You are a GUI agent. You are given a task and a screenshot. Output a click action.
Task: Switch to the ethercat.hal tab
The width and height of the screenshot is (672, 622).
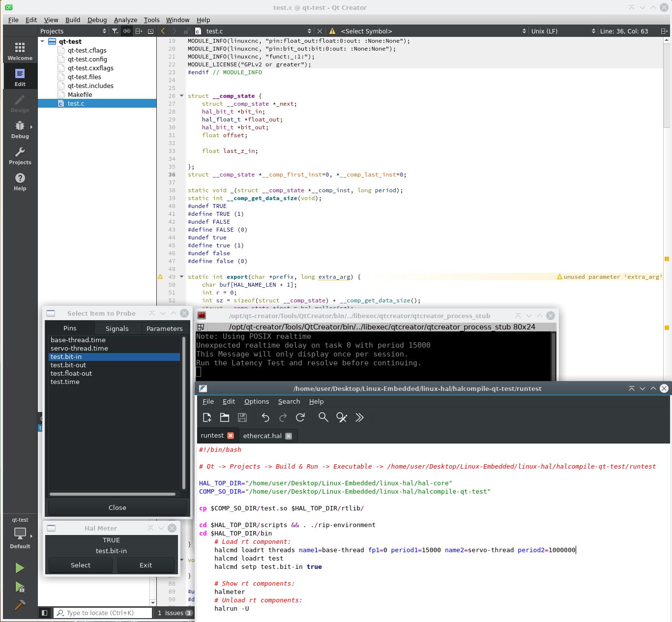point(263,436)
